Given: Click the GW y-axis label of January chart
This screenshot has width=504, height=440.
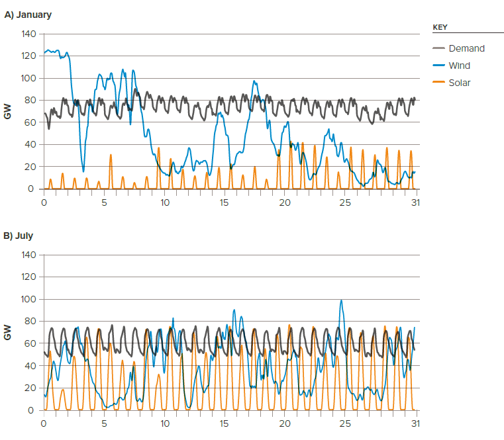Looking at the screenshot, I should click(x=8, y=111).
